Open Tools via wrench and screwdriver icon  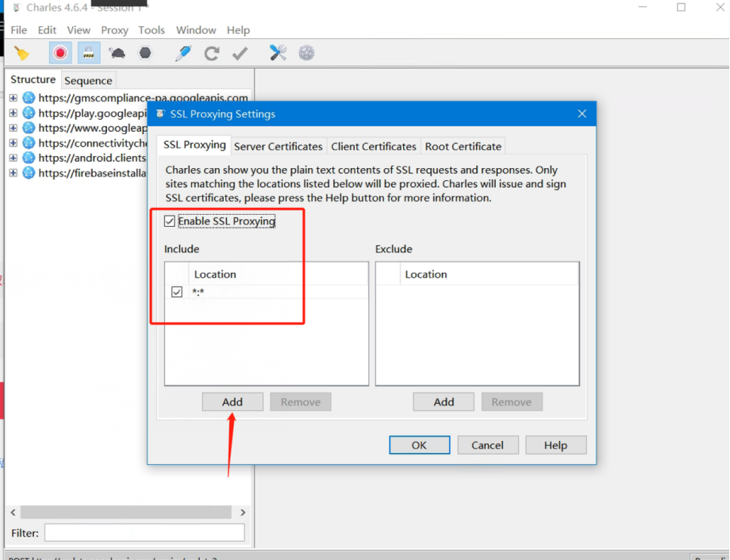(278, 53)
